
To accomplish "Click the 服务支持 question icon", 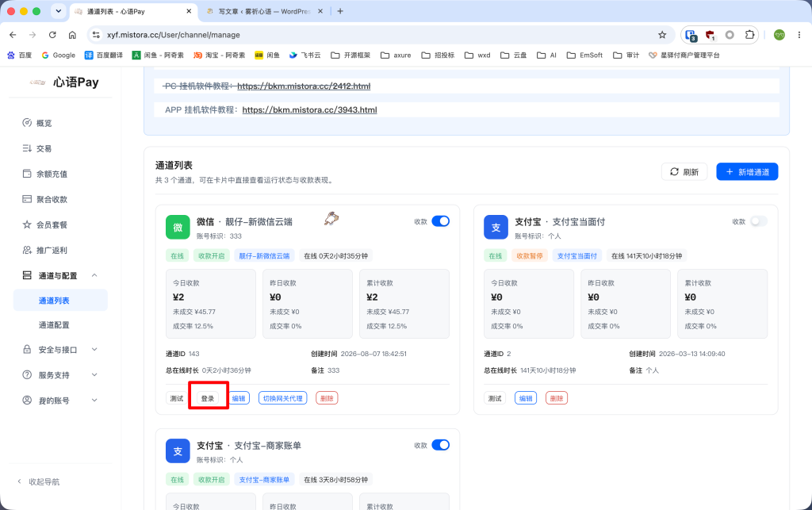I will click(27, 374).
